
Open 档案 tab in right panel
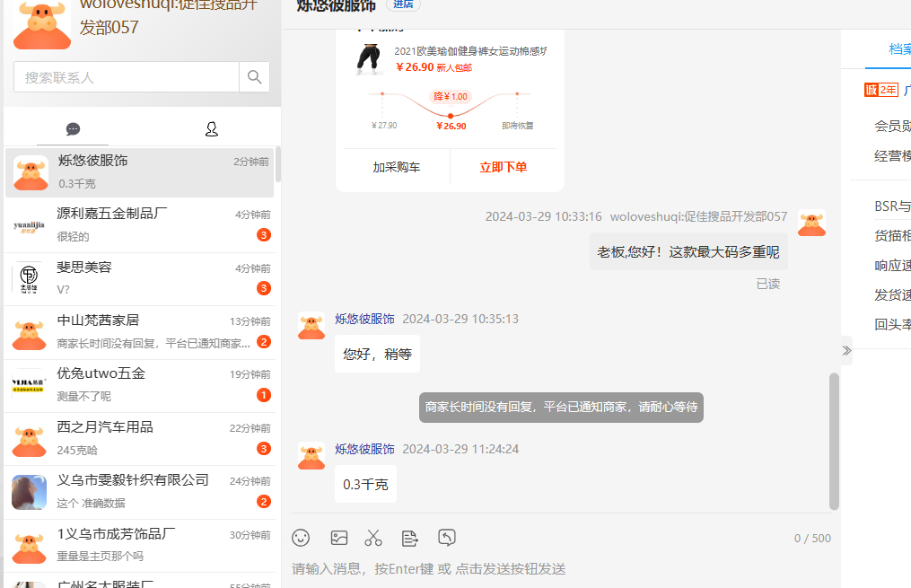coord(898,49)
